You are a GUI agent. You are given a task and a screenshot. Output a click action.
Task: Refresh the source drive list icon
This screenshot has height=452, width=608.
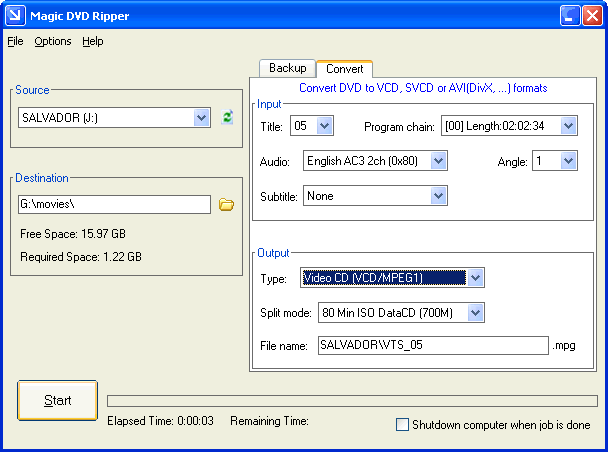(x=227, y=117)
